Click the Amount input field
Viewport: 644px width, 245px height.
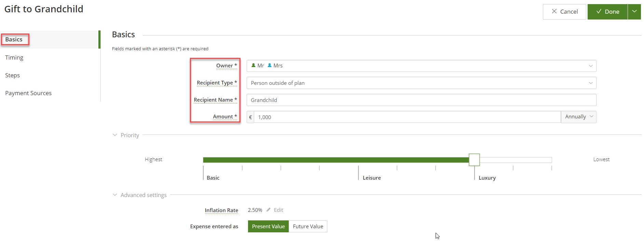point(407,117)
